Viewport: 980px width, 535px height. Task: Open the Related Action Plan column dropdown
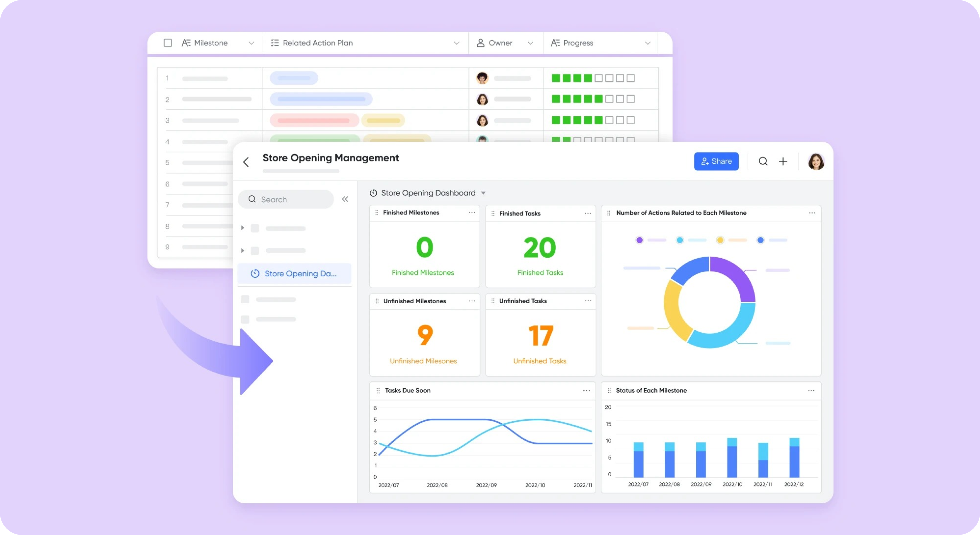point(457,43)
